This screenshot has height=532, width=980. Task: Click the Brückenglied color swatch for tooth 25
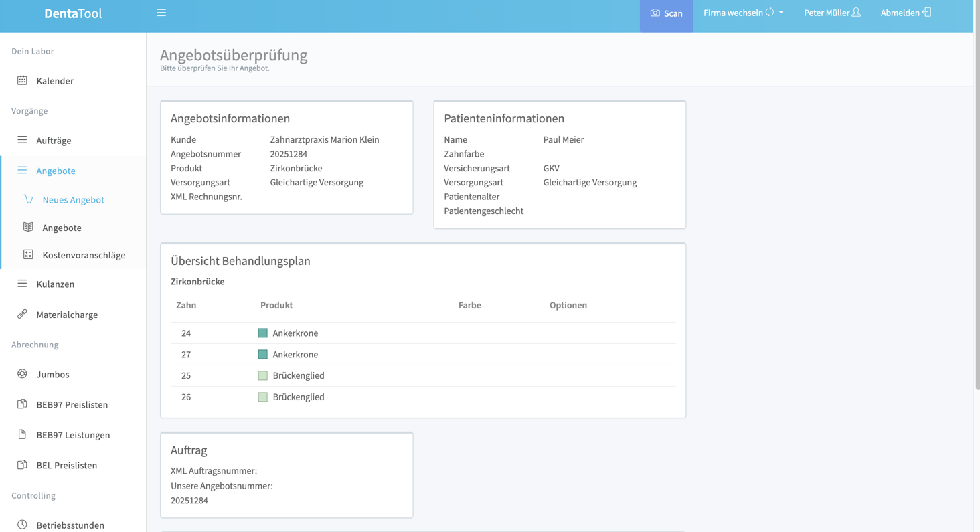point(263,375)
